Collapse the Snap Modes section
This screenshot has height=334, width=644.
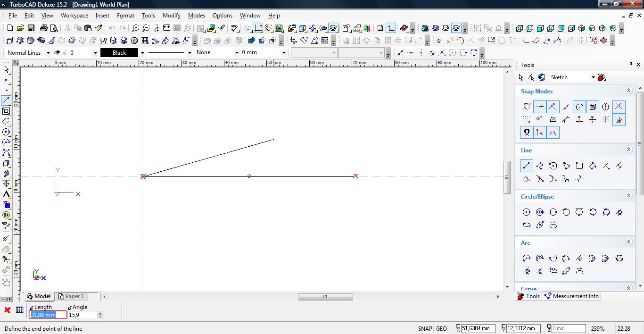pos(628,91)
